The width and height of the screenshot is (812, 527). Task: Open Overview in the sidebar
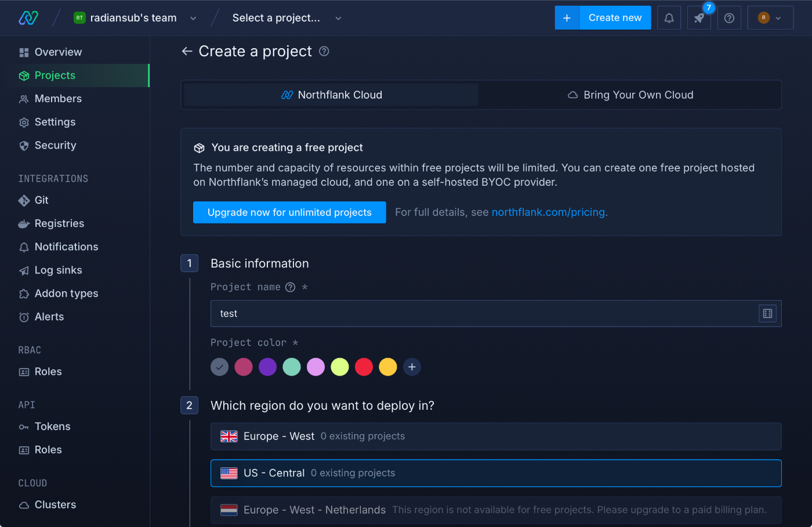75,52
